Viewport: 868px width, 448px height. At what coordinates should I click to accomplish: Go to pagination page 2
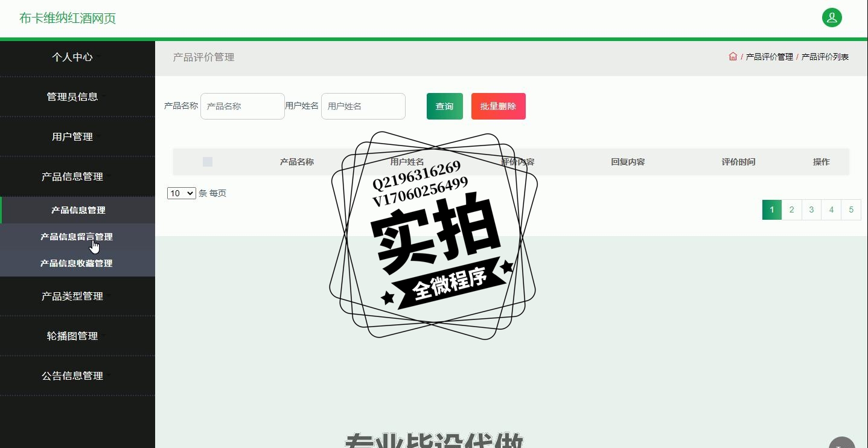tap(792, 210)
